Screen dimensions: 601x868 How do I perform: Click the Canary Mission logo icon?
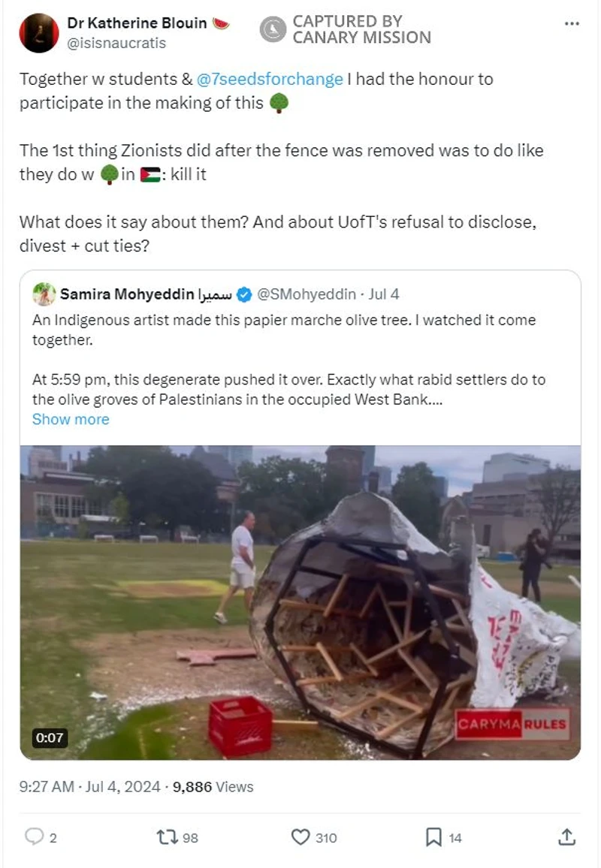(x=273, y=30)
